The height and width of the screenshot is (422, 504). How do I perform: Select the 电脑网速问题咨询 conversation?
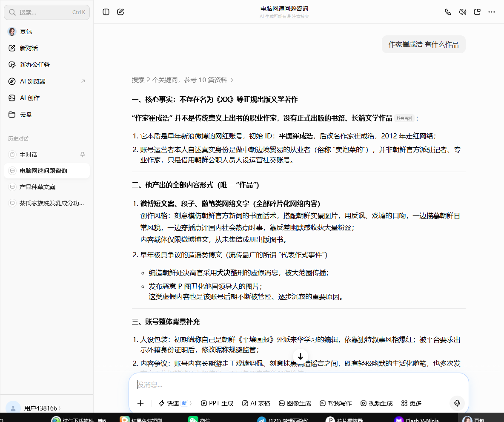(x=47, y=171)
